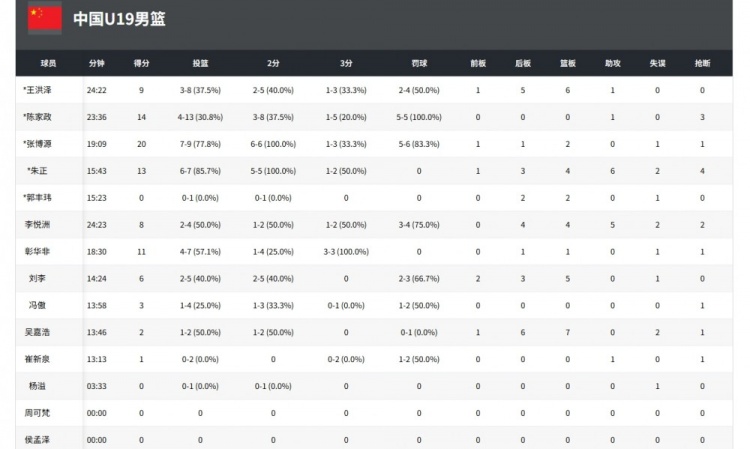Select player name *张博源
This screenshot has width=750, height=449.
click(37, 144)
